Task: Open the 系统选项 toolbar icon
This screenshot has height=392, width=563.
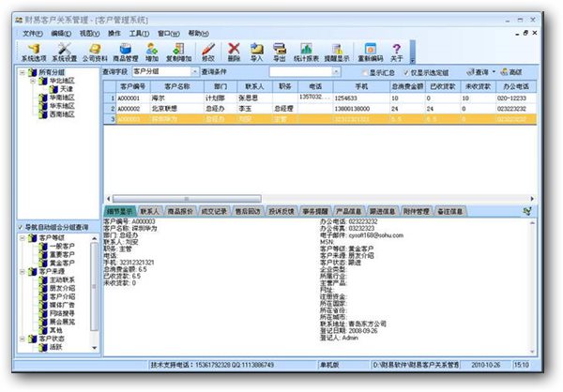Action: click(34, 53)
